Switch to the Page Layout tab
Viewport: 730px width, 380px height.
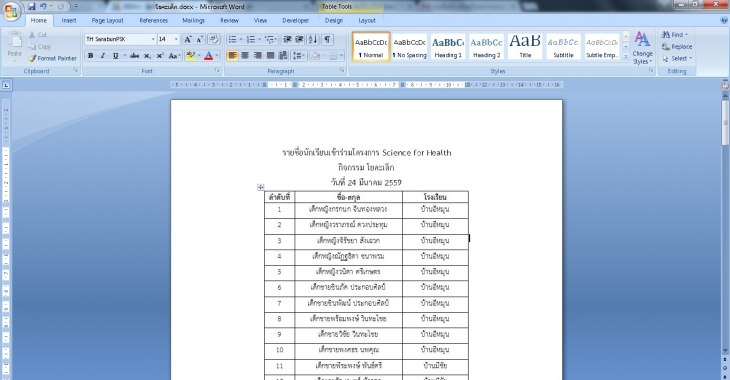(108, 20)
